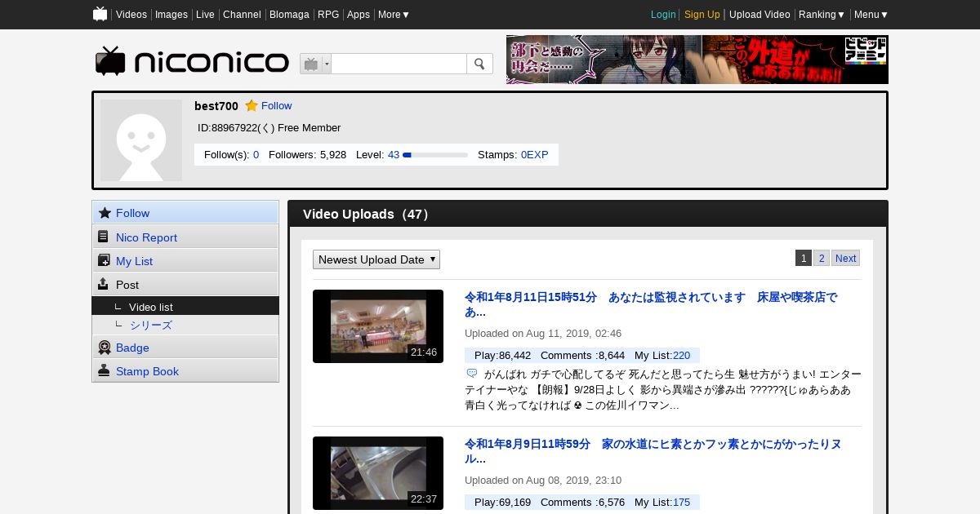980x514 pixels.
Task: Click Stamps 0EXP link
Action: tap(535, 154)
